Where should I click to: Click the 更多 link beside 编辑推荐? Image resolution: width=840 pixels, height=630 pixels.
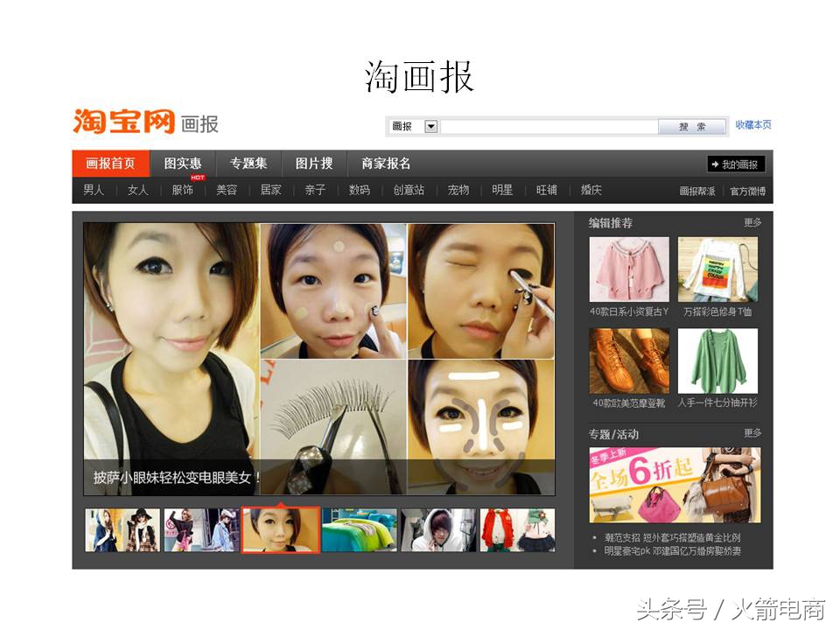pos(752,221)
